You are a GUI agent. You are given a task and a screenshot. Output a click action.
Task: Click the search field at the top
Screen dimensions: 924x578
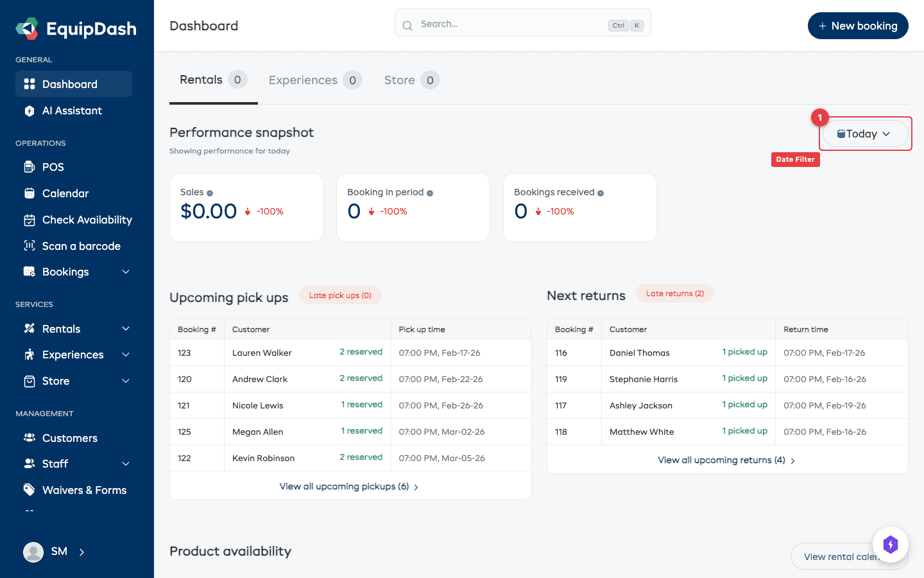[x=522, y=25]
